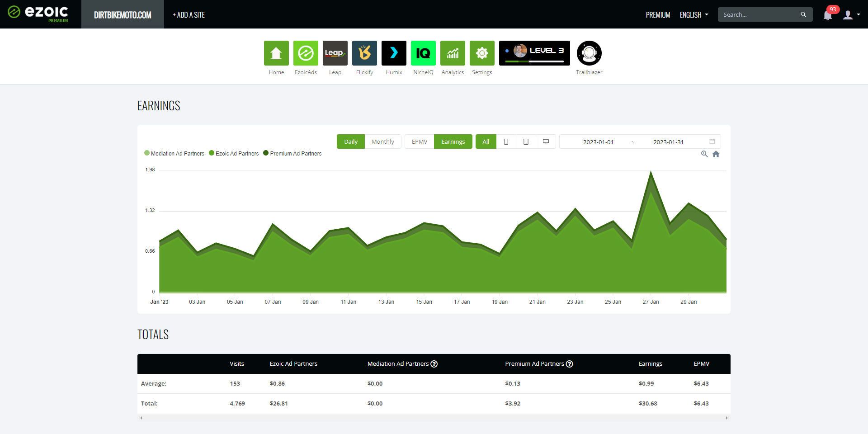This screenshot has width=868, height=434.
Task: Click the Ezoic Premium logo
Action: pos(38,14)
